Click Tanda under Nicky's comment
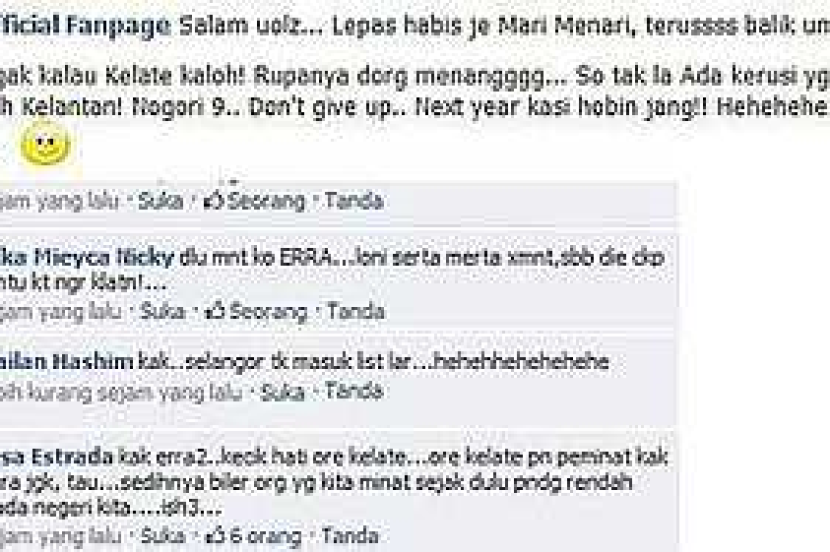The height and width of the screenshot is (552, 830). pos(356,311)
